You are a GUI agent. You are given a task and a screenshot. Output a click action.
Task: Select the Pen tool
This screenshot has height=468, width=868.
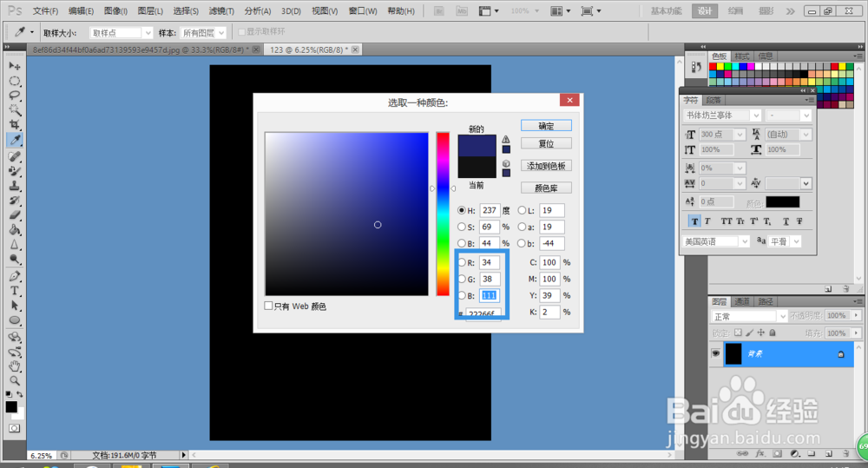pos(15,276)
